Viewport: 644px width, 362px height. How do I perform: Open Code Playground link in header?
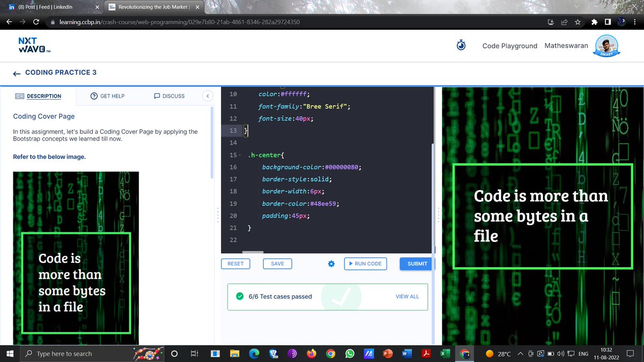pyautogui.click(x=510, y=46)
